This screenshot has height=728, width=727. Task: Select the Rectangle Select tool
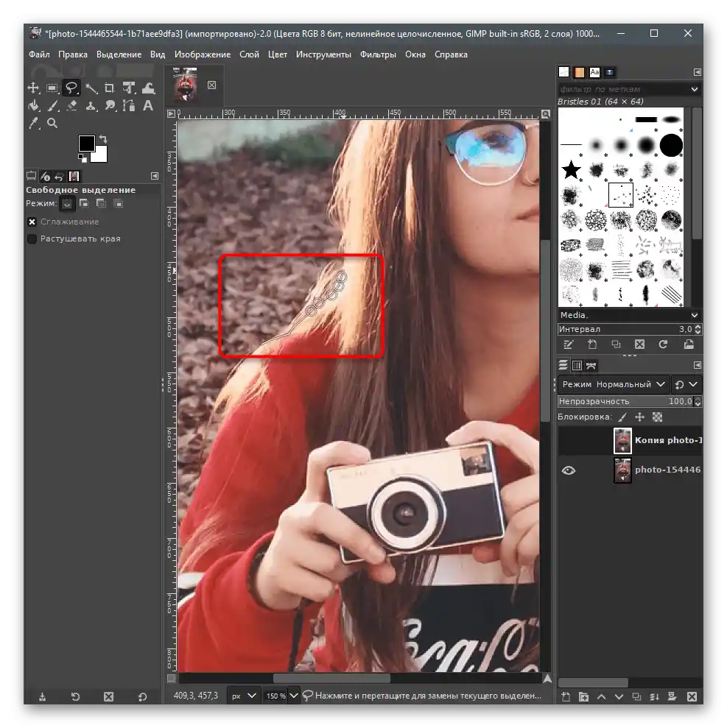(52, 88)
